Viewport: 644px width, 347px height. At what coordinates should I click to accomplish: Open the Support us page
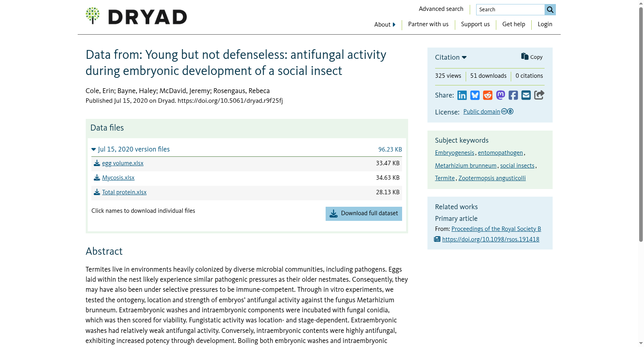[x=475, y=24]
